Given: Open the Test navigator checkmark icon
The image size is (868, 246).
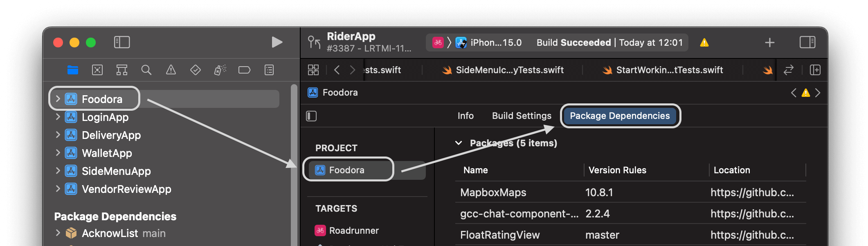Looking at the screenshot, I should click(x=195, y=70).
